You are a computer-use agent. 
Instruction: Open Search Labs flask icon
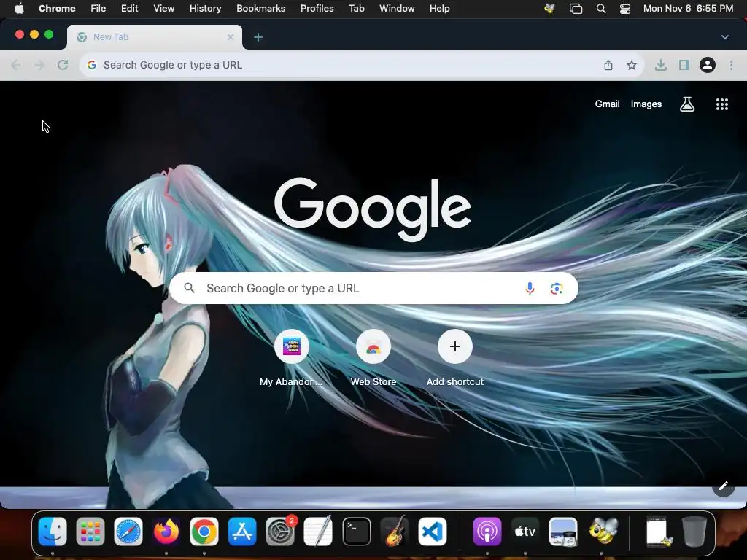(687, 104)
